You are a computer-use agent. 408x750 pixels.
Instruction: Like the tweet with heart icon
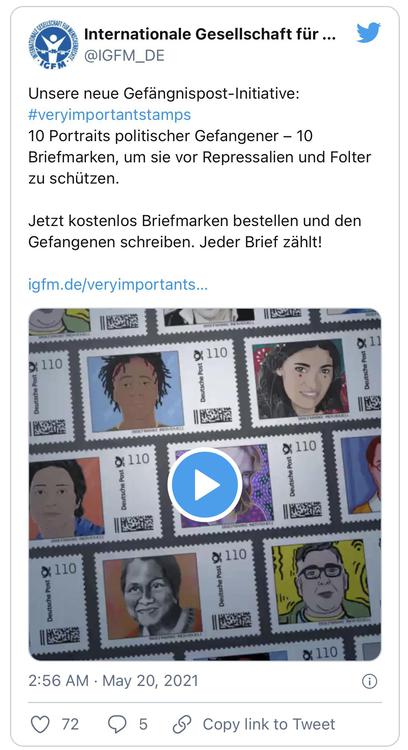click(x=40, y=724)
